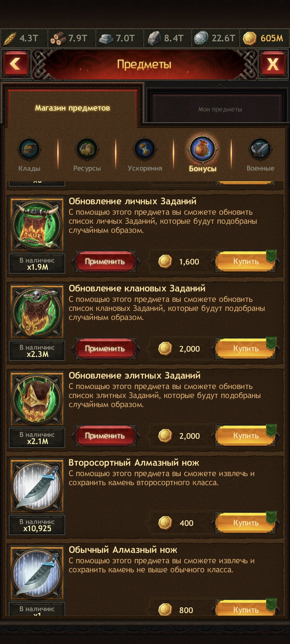Select the Военные swords category
The width and height of the screenshot is (290, 644).
tap(260, 149)
